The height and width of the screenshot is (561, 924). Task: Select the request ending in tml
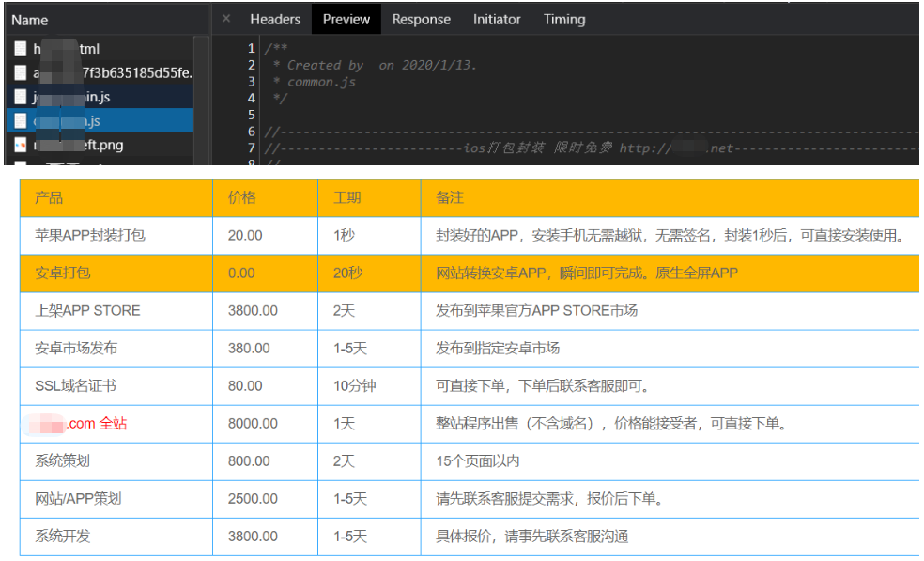tap(100, 48)
